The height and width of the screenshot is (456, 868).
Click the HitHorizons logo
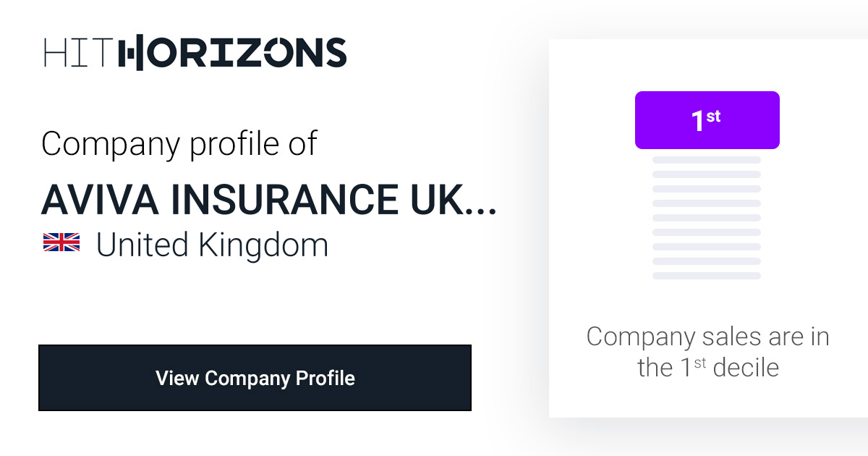(x=195, y=53)
